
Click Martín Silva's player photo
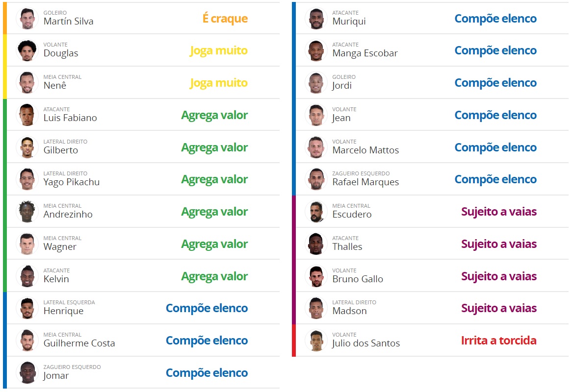[x=26, y=19]
